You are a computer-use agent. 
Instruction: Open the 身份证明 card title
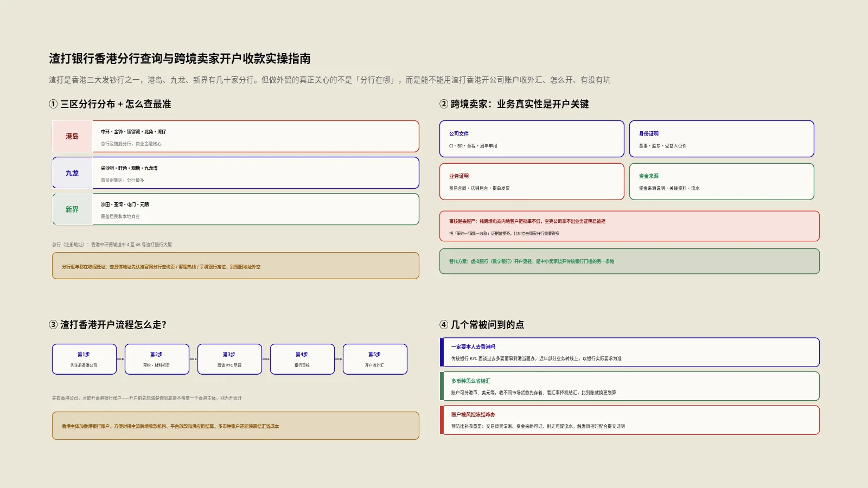pyautogui.click(x=649, y=134)
